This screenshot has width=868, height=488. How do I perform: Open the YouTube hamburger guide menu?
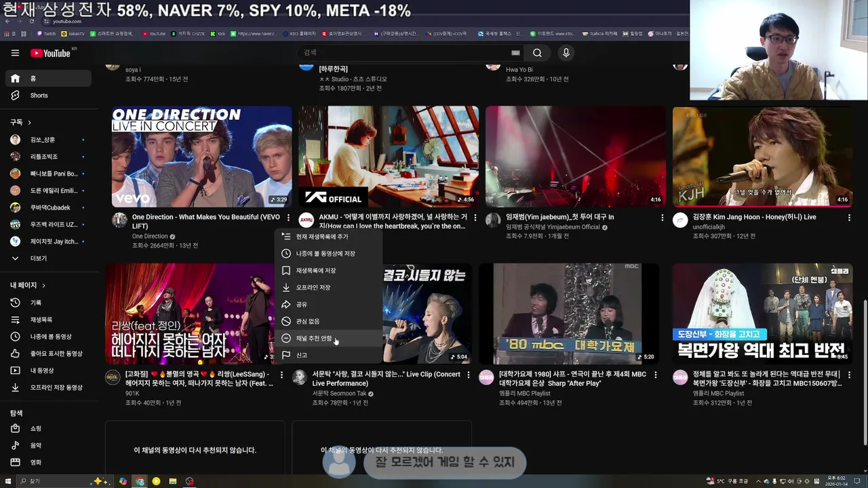[15, 53]
